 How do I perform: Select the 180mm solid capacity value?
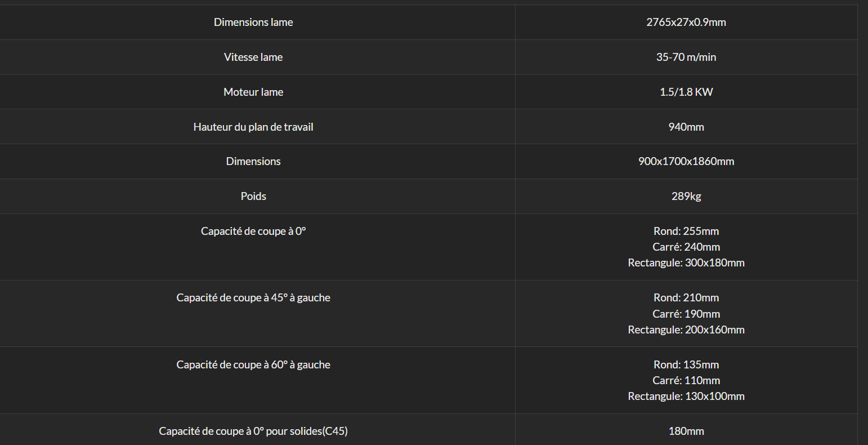[686, 431]
